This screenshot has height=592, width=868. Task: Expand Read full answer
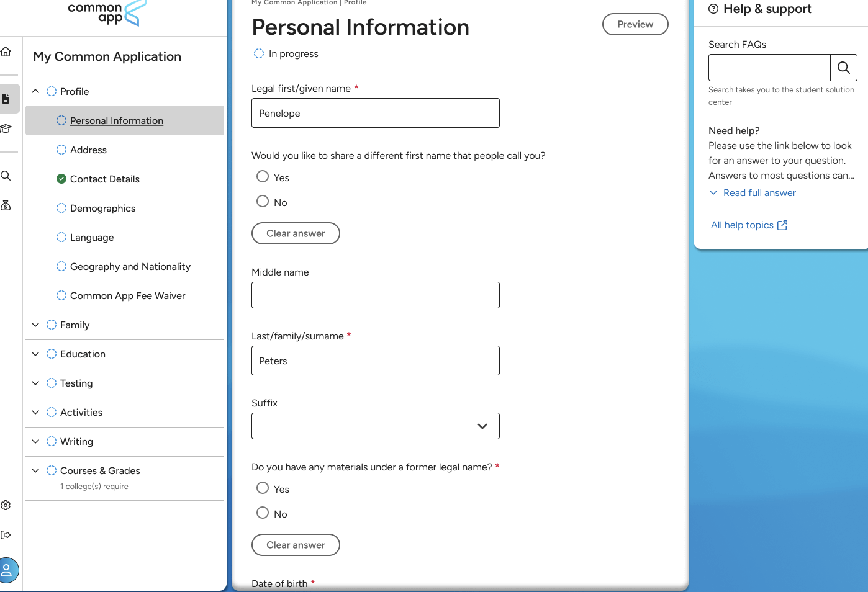pyautogui.click(x=759, y=193)
